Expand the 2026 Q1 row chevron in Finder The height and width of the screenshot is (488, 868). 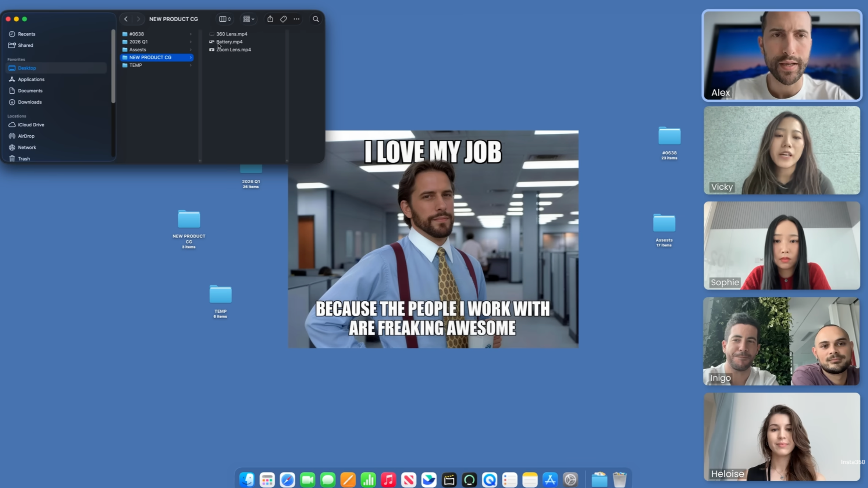pyautogui.click(x=191, y=42)
